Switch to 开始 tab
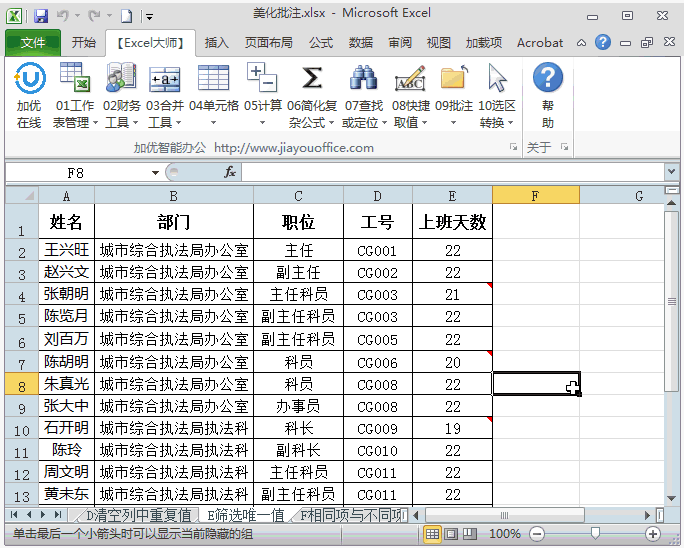This screenshot has width=684, height=548. click(83, 43)
